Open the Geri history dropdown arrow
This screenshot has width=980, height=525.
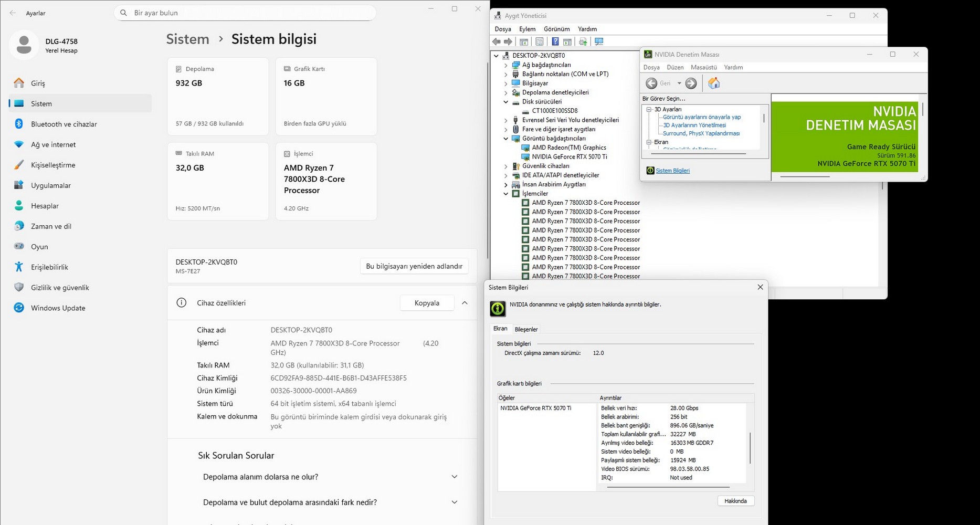679,83
